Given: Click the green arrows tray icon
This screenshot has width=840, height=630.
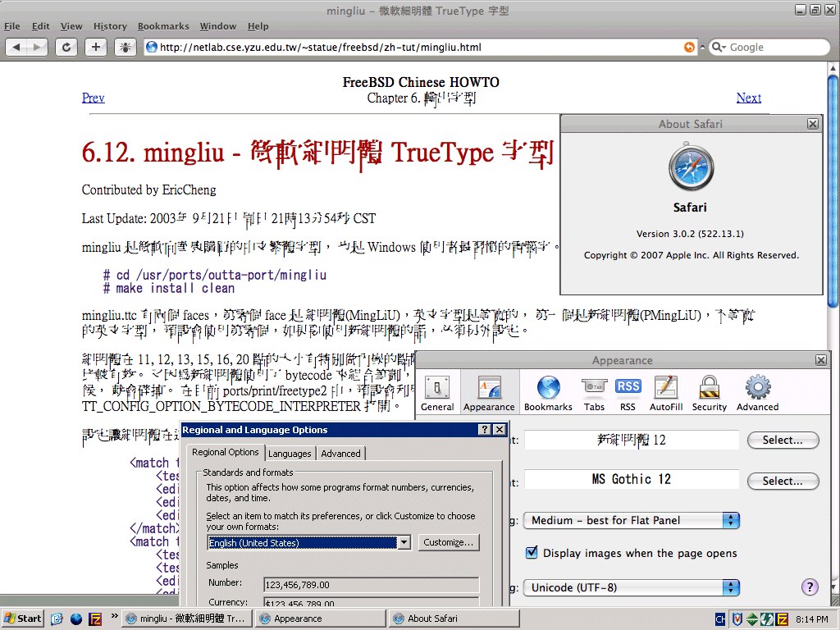Looking at the screenshot, I should 752,619.
